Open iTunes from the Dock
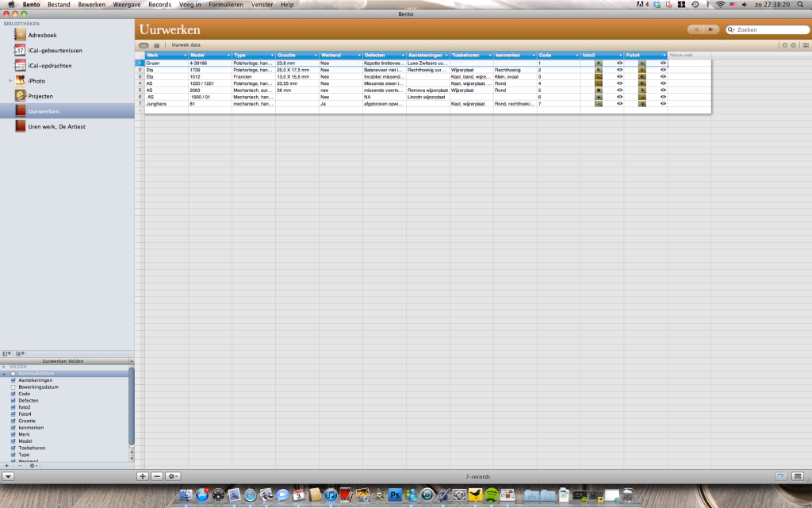This screenshot has height=508, width=812. click(x=331, y=495)
